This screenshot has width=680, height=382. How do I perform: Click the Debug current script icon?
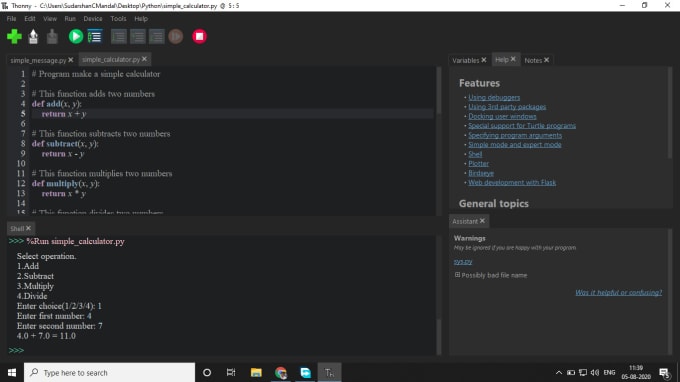point(95,36)
